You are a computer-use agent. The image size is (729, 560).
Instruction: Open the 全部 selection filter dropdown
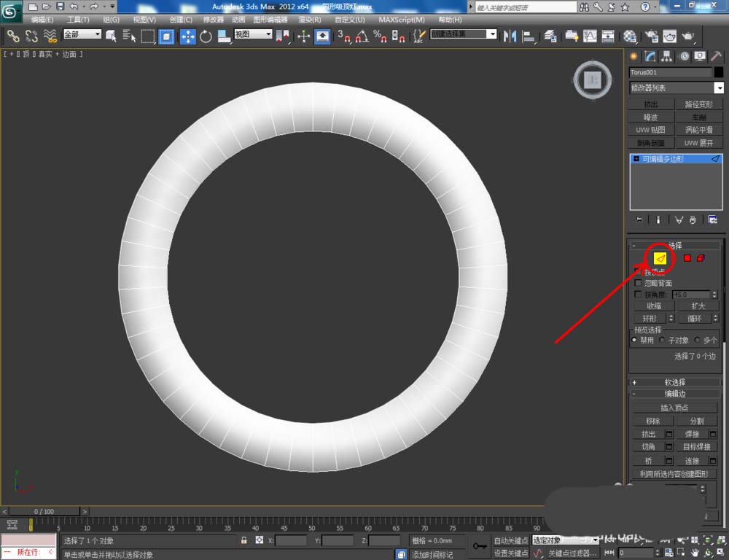pyautogui.click(x=82, y=34)
